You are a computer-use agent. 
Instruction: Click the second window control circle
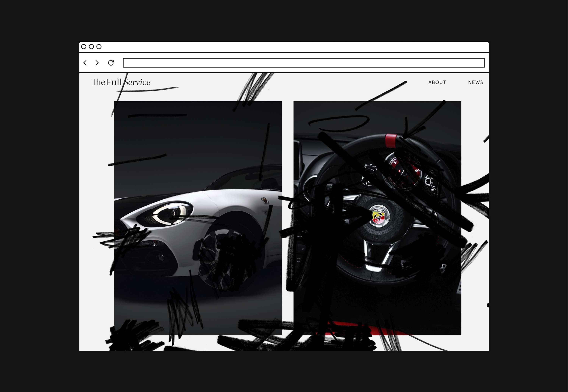(x=91, y=47)
